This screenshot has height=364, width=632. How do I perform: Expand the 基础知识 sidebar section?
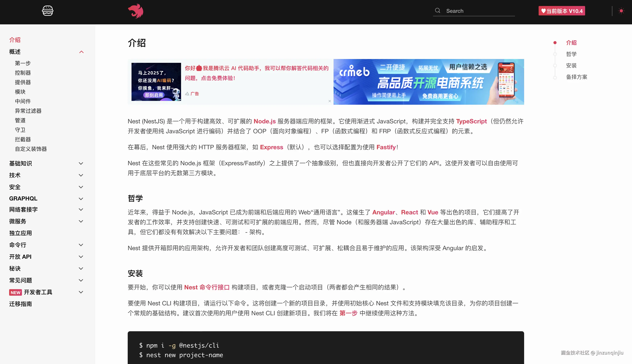point(81,163)
